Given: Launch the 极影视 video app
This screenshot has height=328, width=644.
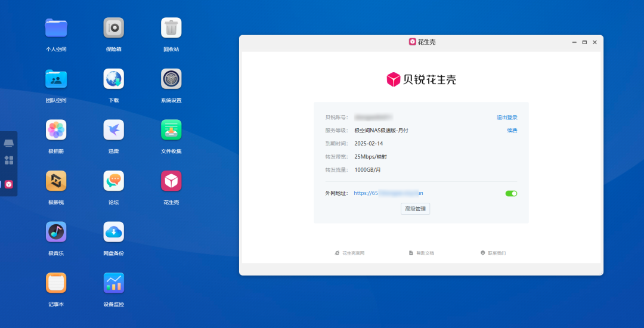Looking at the screenshot, I should click(56, 181).
